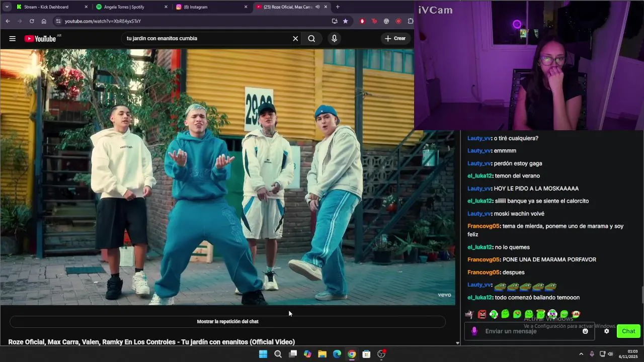
Task: Click the video title text
Action: point(151,342)
